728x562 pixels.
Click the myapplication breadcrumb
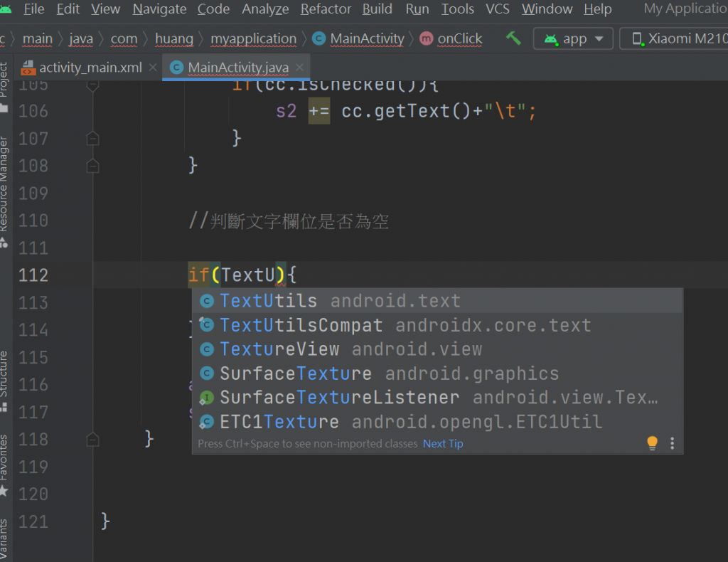tap(254, 38)
